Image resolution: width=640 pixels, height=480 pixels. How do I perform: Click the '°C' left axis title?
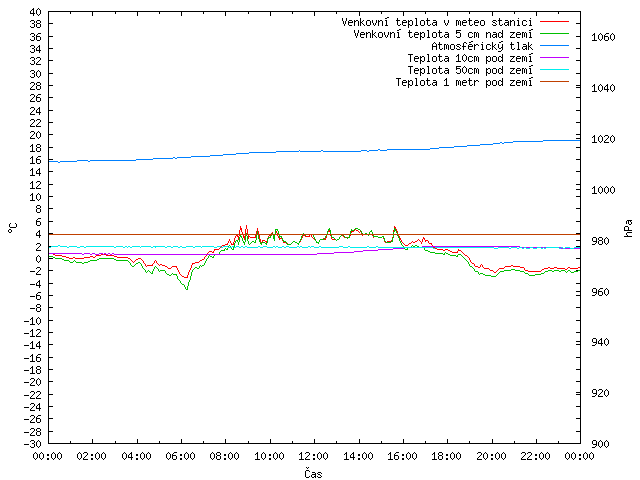tap(13, 228)
